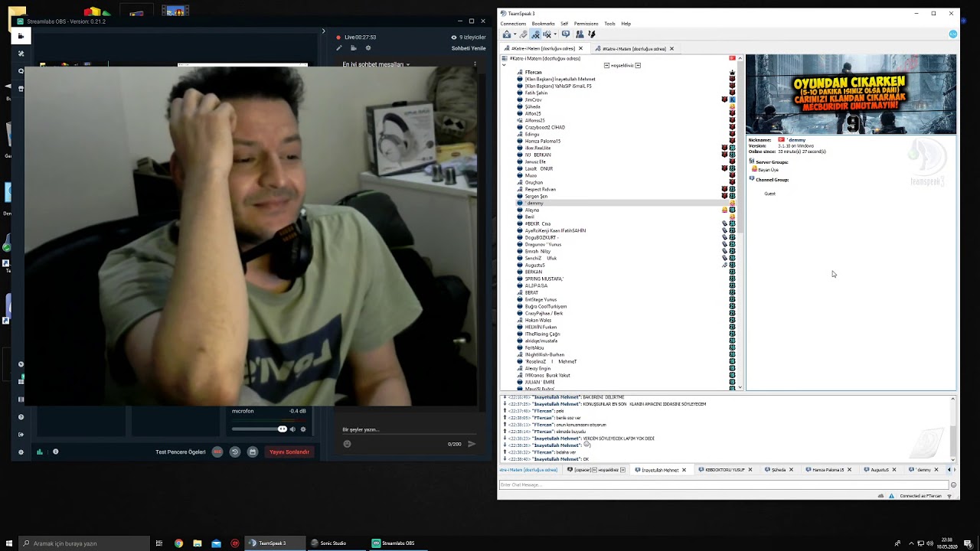Screen dimensions: 980x551
Task: Open the Help menu in TeamSpeak
Action: [626, 24]
